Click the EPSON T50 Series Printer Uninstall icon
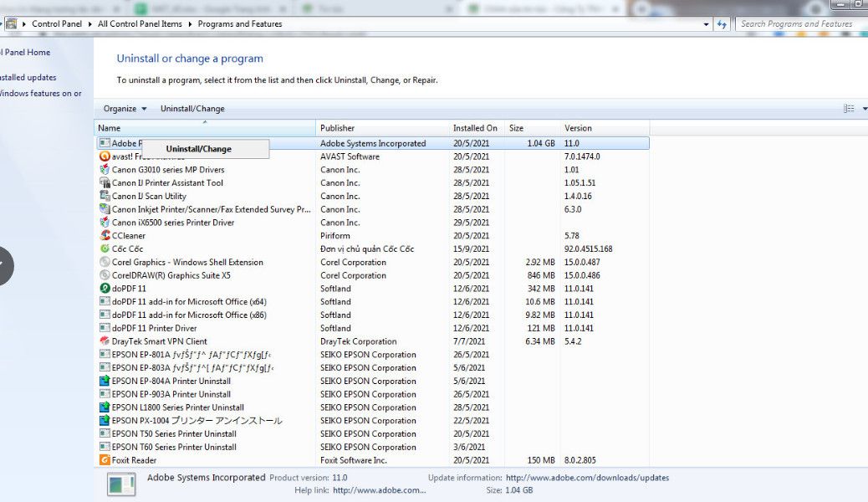This screenshot has width=868, height=502. point(105,434)
